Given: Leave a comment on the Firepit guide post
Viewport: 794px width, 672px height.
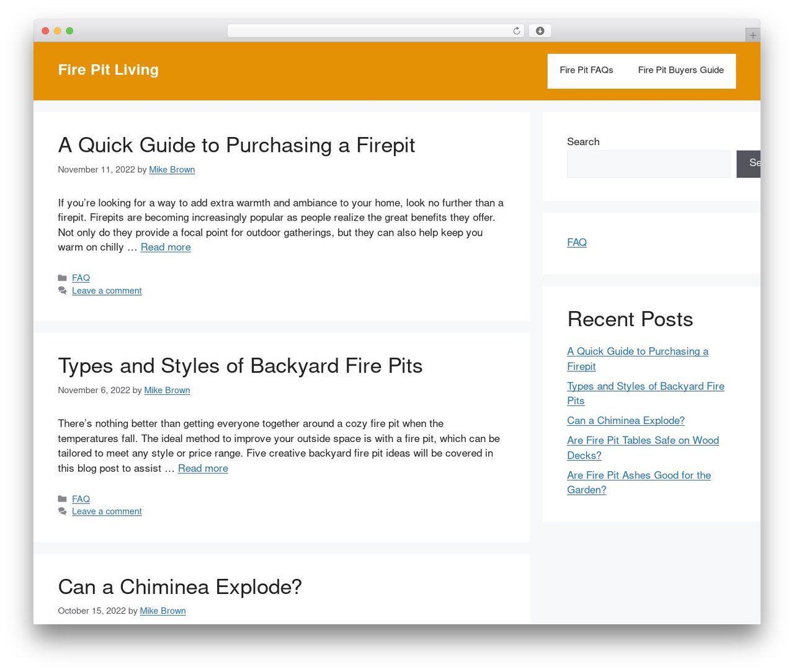Looking at the screenshot, I should [107, 291].
